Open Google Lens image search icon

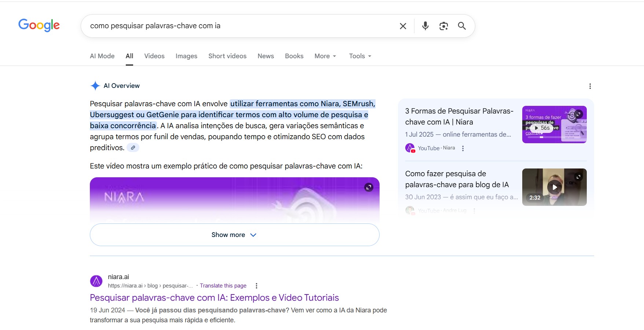[x=443, y=26]
